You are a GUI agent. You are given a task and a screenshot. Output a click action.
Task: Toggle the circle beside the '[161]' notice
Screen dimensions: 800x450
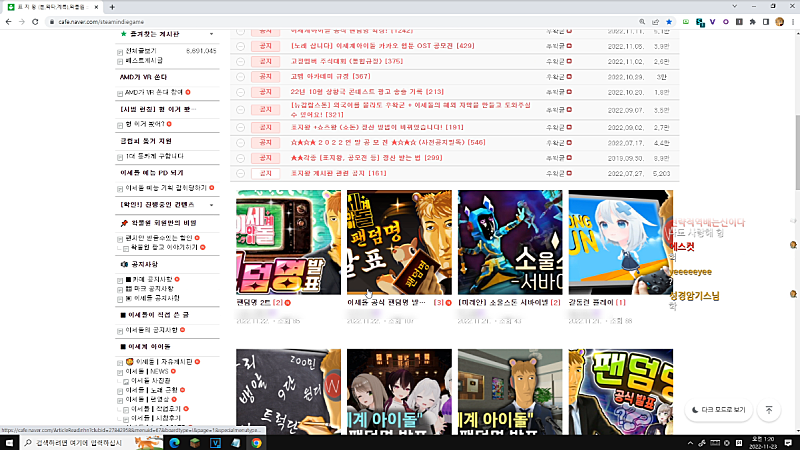(241, 173)
